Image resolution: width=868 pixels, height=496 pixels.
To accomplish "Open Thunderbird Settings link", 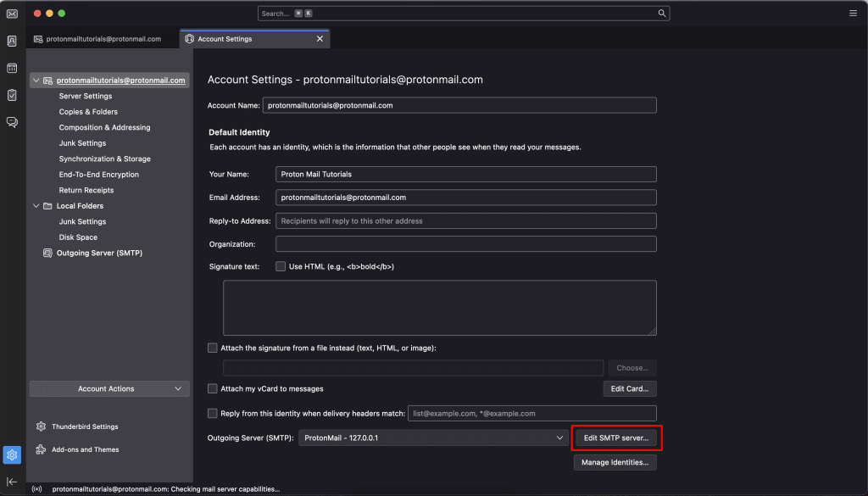I will point(85,426).
